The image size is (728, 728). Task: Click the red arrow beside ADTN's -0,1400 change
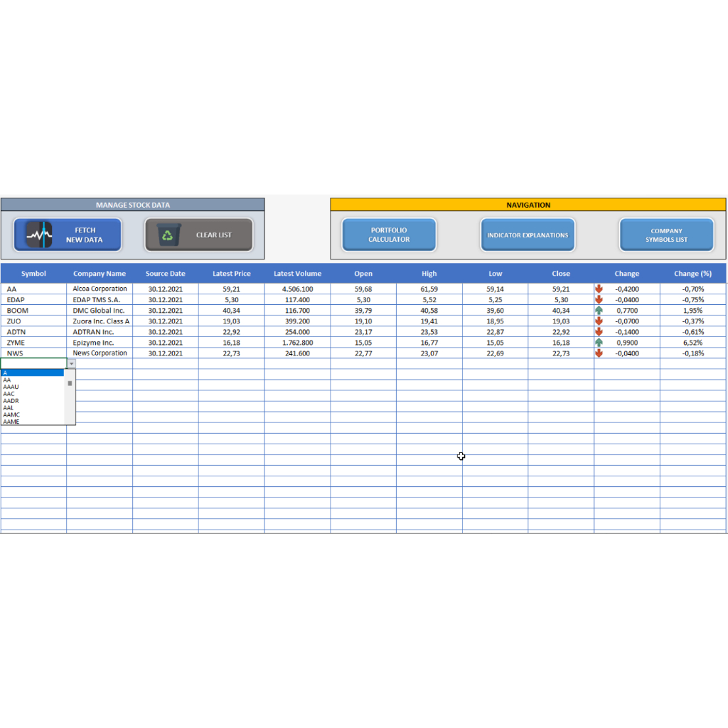pyautogui.click(x=598, y=331)
